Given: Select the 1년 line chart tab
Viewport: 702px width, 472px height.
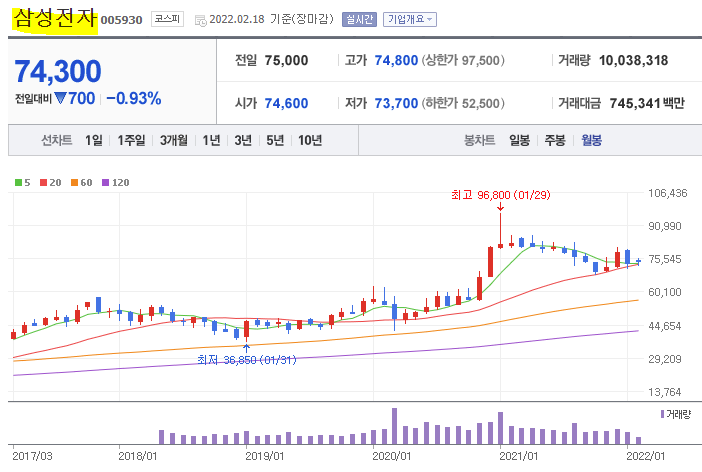Looking at the screenshot, I should click(211, 141).
